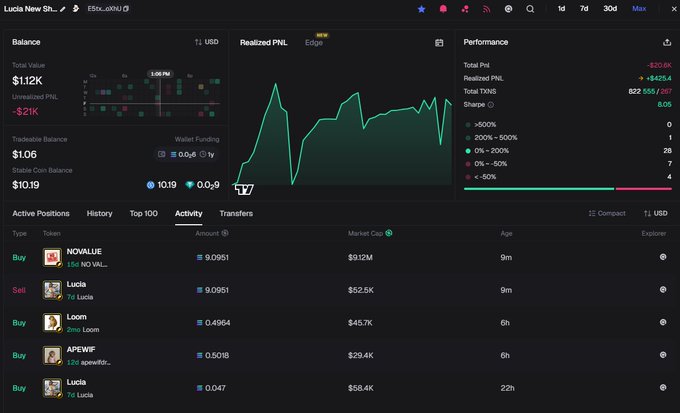Screen dimensions: 680x413
Task: Select the 7d time range
Action: (584, 9)
